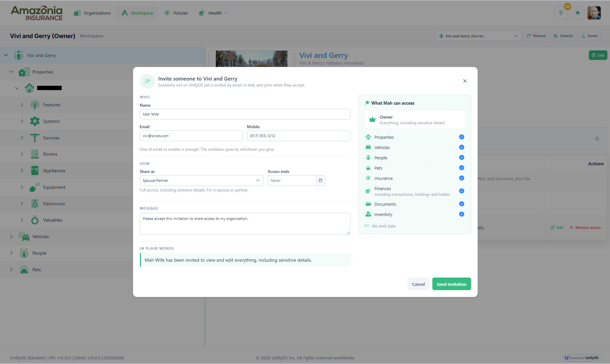Expand the Pets tree node
Viewport: 610px width, 364px height.
point(11,270)
